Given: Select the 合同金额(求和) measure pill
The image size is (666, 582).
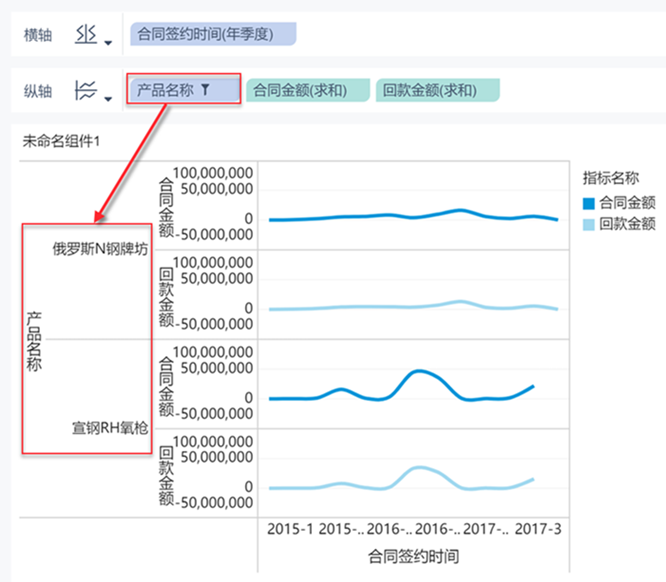Looking at the screenshot, I should (x=308, y=90).
